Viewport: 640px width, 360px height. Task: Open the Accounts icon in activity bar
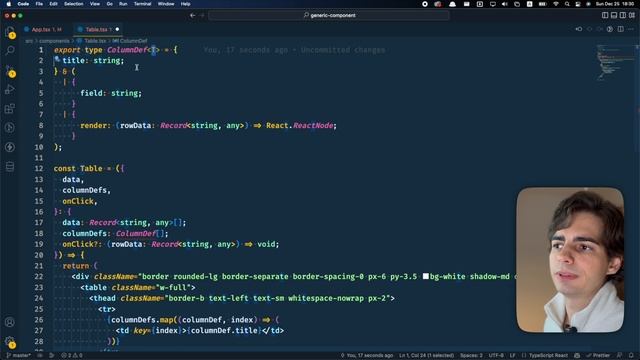point(10,322)
